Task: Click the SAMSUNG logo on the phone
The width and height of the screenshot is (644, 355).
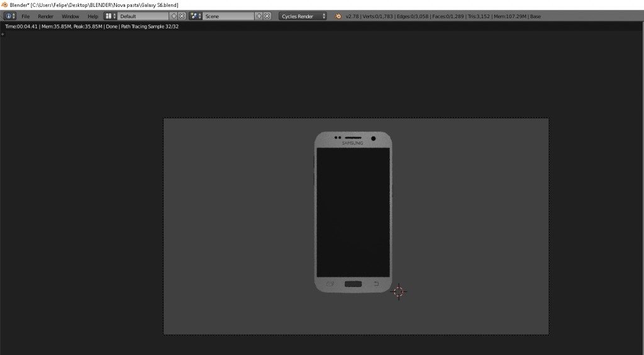Action: point(352,143)
